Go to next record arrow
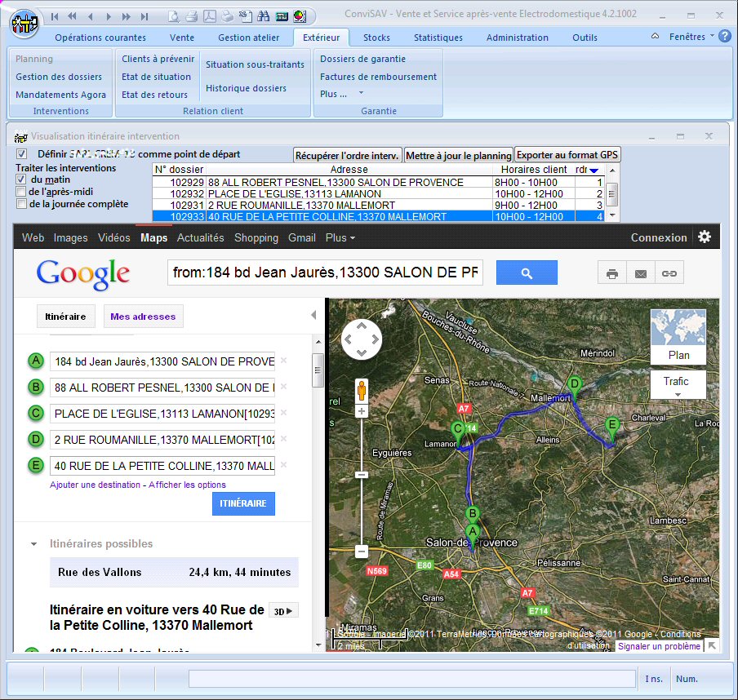The image size is (738, 700). tap(109, 16)
